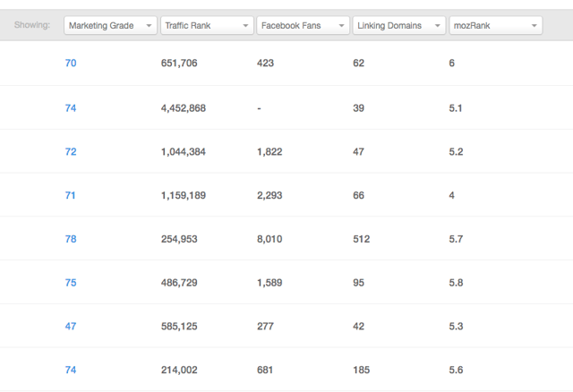
Task: Select the marketing grade 47 link
Action: coord(71,327)
